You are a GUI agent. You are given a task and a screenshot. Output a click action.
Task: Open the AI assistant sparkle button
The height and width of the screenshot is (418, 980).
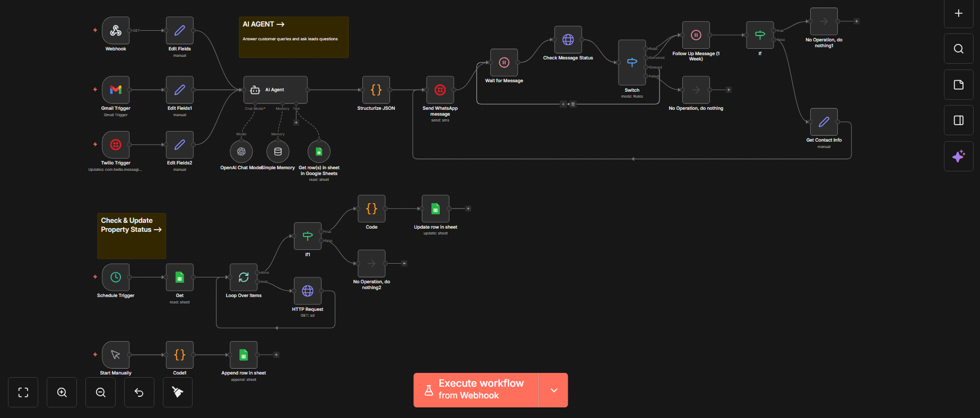958,156
